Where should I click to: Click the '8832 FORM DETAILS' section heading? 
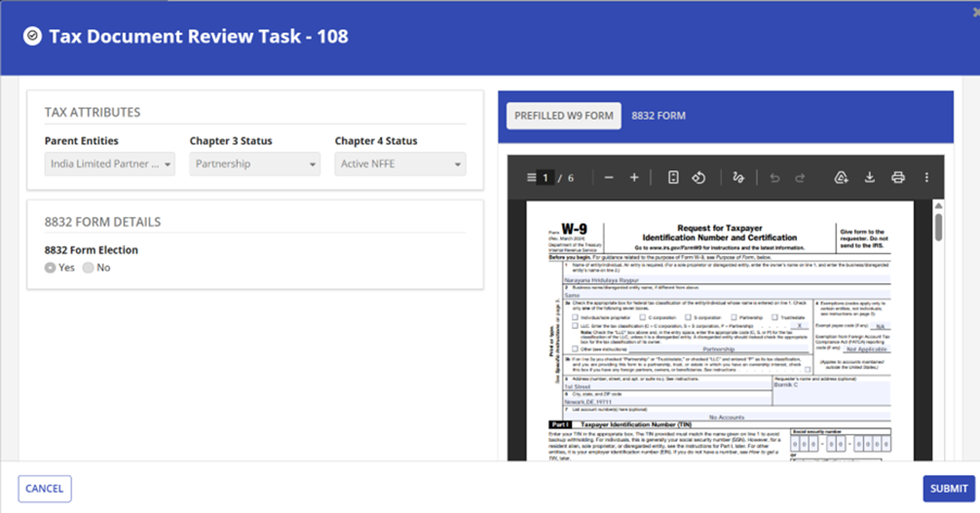tap(103, 222)
